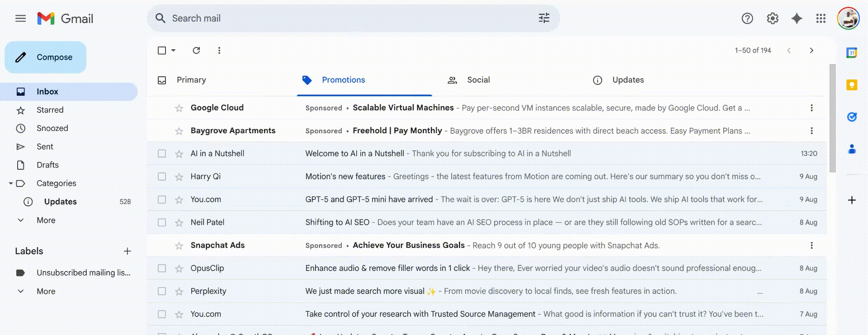This screenshot has height=335, width=868.
Task: Star the Neil Patel email
Action: click(x=179, y=223)
